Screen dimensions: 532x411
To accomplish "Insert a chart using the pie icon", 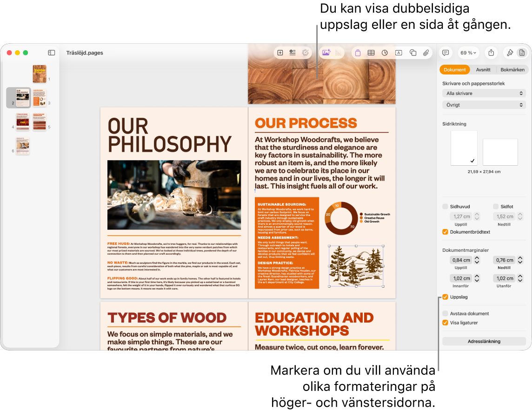I will coord(385,53).
